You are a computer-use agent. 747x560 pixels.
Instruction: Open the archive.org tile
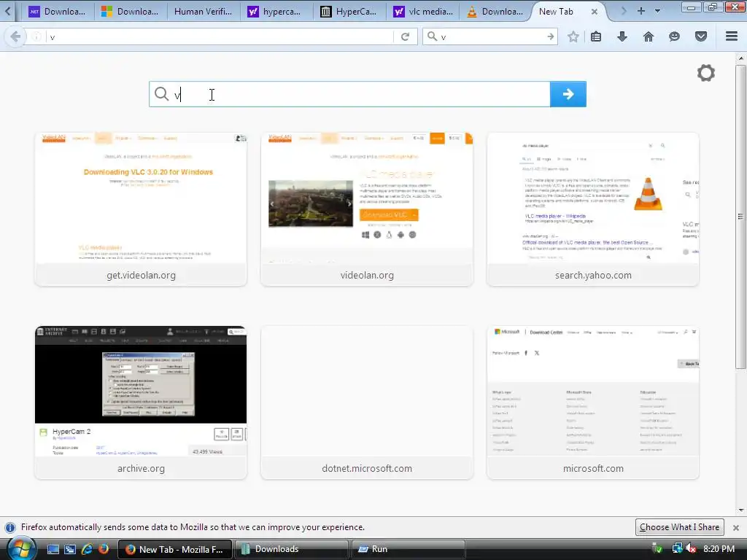tap(141, 402)
